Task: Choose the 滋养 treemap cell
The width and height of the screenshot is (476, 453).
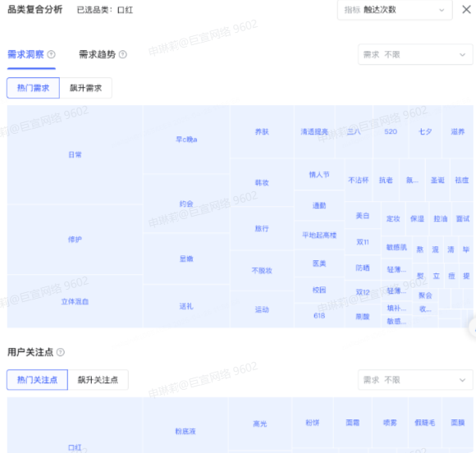Action: pos(457,132)
